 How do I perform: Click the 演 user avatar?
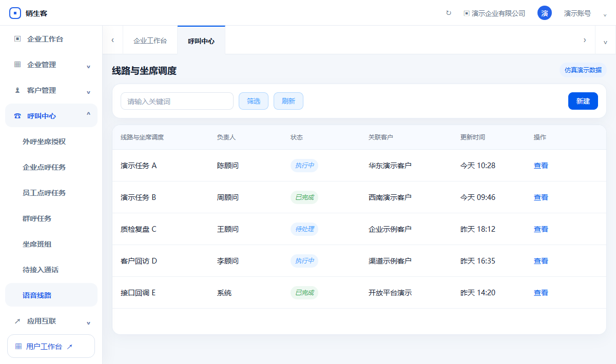[545, 13]
